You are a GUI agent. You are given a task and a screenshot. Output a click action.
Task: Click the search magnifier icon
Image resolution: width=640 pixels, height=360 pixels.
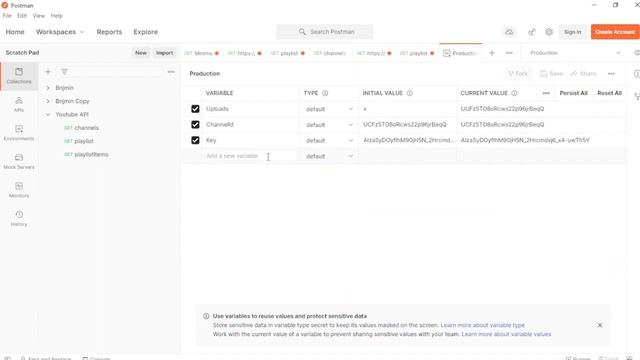tap(302, 32)
